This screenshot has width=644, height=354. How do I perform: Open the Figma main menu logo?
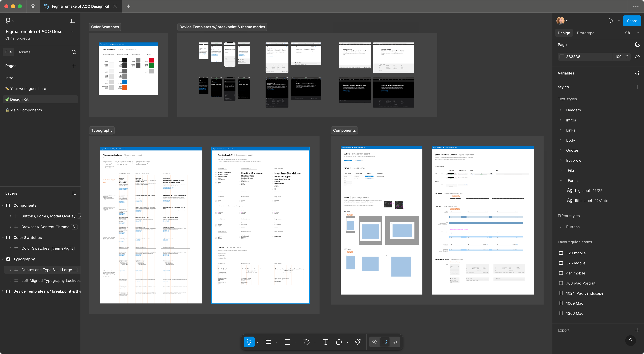tap(8, 21)
